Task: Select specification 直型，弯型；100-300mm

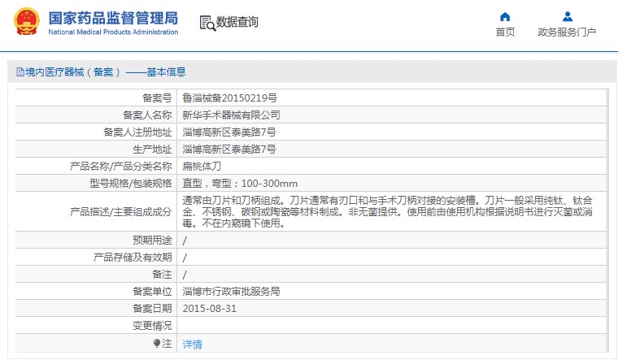Action: [x=240, y=183]
